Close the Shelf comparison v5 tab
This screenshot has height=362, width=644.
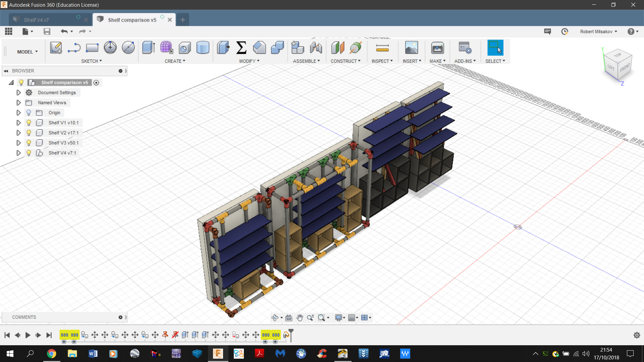[x=170, y=20]
